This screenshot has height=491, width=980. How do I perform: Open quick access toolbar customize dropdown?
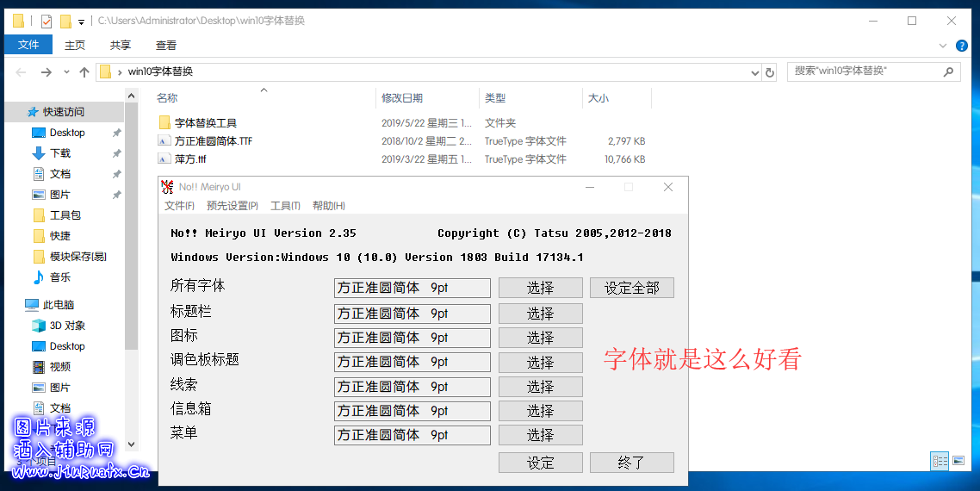pyautogui.click(x=81, y=22)
